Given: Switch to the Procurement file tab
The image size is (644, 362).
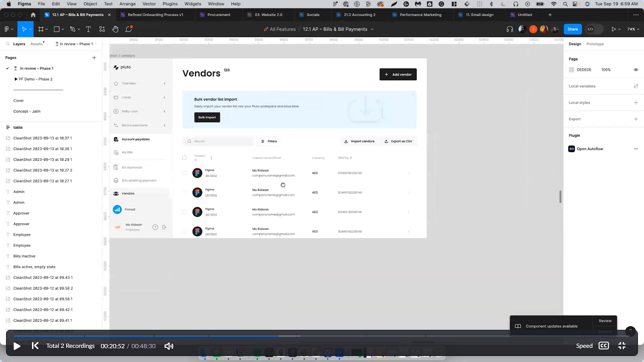Looking at the screenshot, I should point(219,14).
